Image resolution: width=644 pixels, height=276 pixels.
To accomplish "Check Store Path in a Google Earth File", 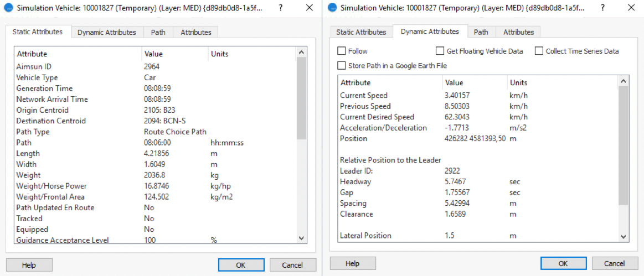I will tap(342, 66).
